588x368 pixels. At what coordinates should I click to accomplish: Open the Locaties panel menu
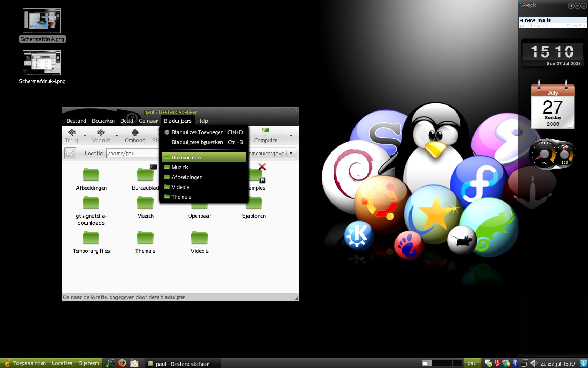(x=62, y=363)
